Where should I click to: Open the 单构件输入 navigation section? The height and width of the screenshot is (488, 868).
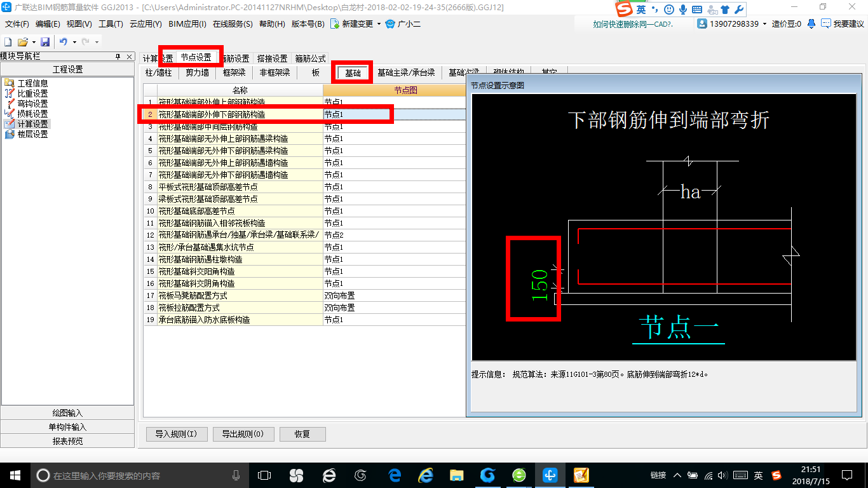pyautogui.click(x=67, y=427)
